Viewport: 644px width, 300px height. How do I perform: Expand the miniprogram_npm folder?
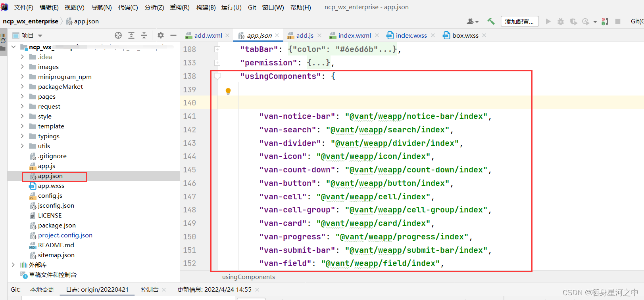pos(22,76)
